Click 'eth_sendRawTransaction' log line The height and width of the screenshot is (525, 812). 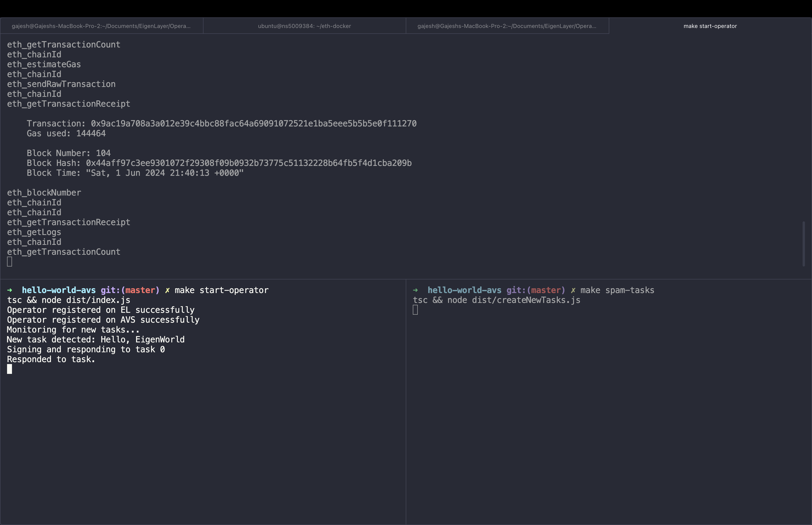[61, 84]
